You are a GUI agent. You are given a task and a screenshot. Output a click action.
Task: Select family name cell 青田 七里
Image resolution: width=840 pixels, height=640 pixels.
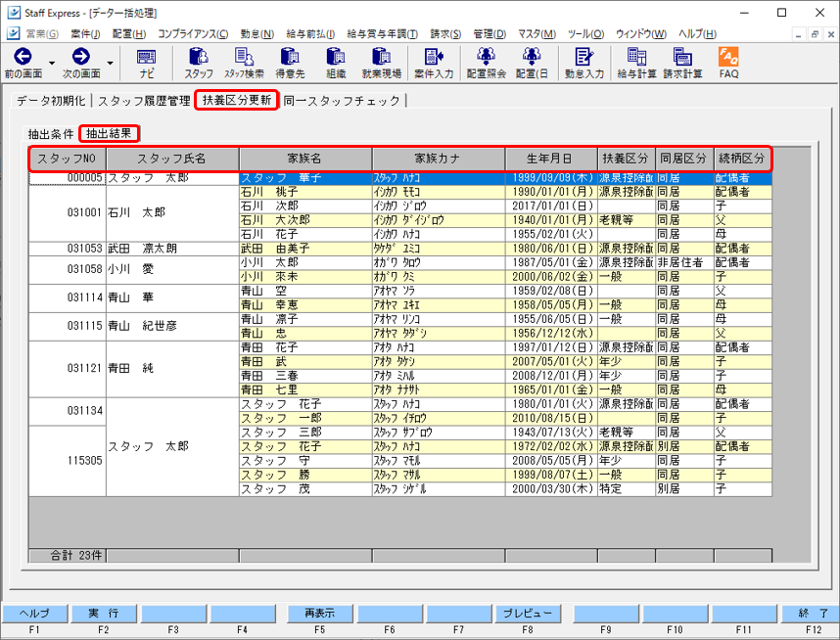point(305,389)
